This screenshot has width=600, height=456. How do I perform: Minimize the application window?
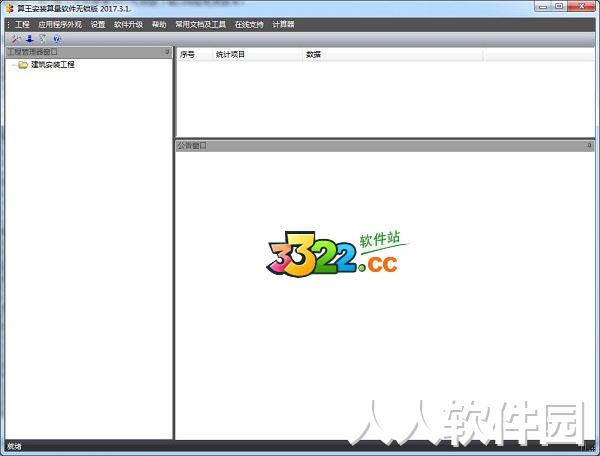tap(543, 6)
